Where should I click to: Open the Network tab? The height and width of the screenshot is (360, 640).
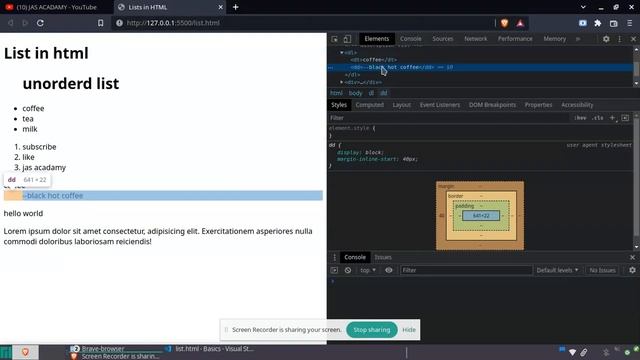[x=476, y=39]
